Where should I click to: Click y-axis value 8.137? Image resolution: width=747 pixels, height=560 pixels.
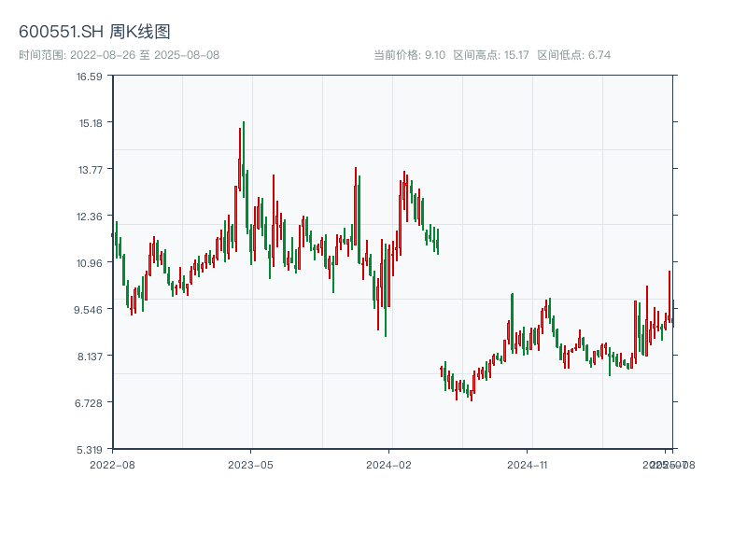click(x=90, y=357)
